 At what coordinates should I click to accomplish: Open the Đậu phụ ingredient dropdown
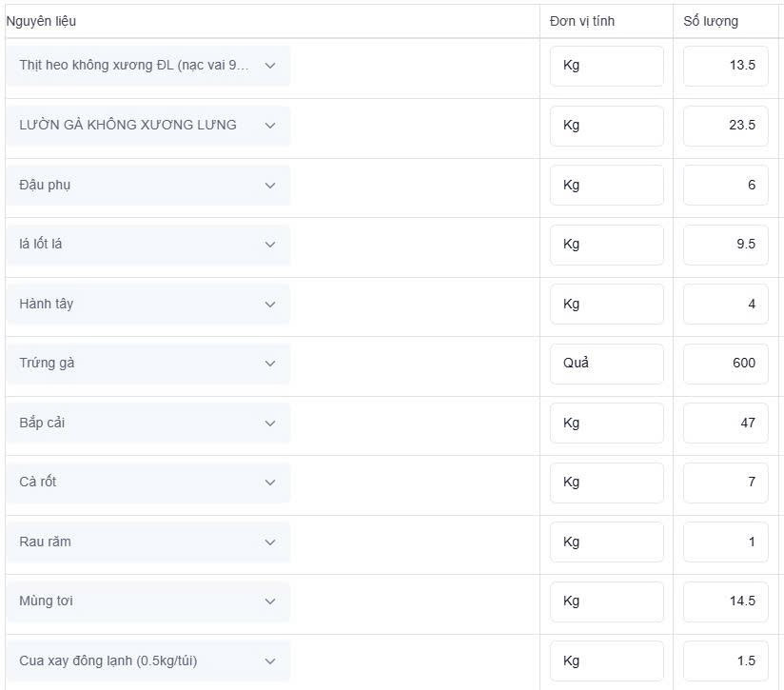tap(148, 185)
